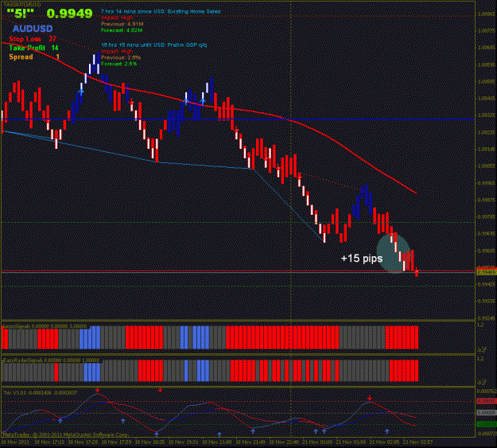497x448 pixels.
Task: Click the 0.99785 price axis label
Action: click(x=487, y=216)
